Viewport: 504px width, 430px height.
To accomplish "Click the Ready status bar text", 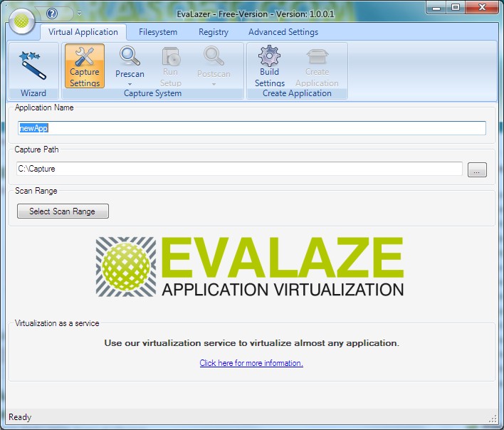I will (x=20, y=417).
